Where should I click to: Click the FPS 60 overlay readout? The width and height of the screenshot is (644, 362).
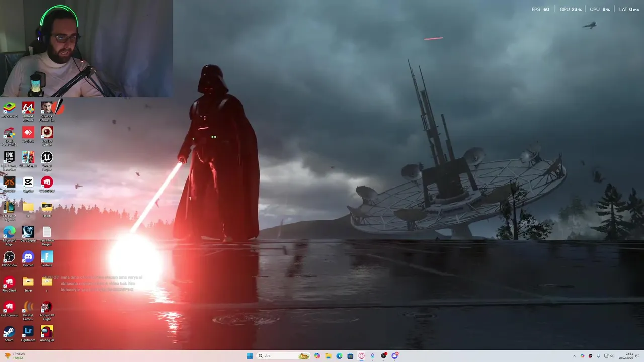(x=540, y=9)
